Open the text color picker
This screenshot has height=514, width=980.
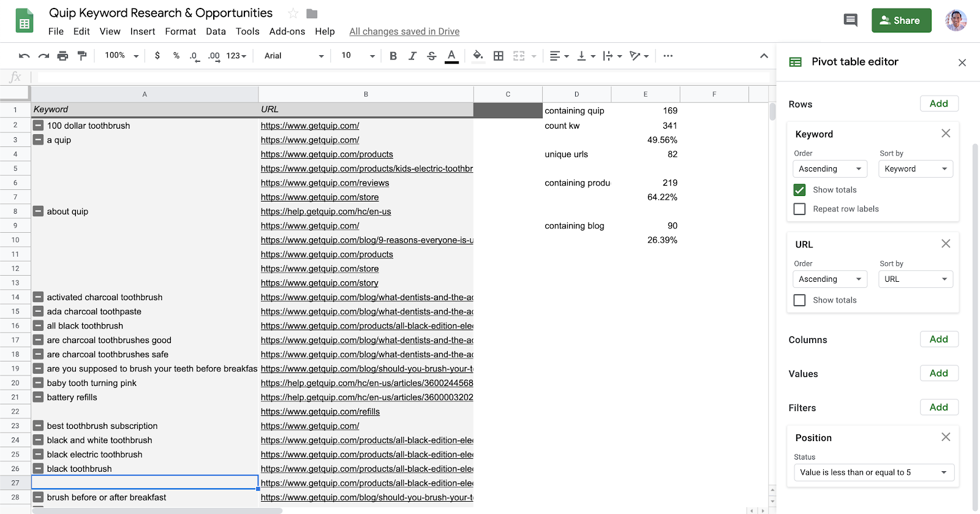tap(451, 56)
